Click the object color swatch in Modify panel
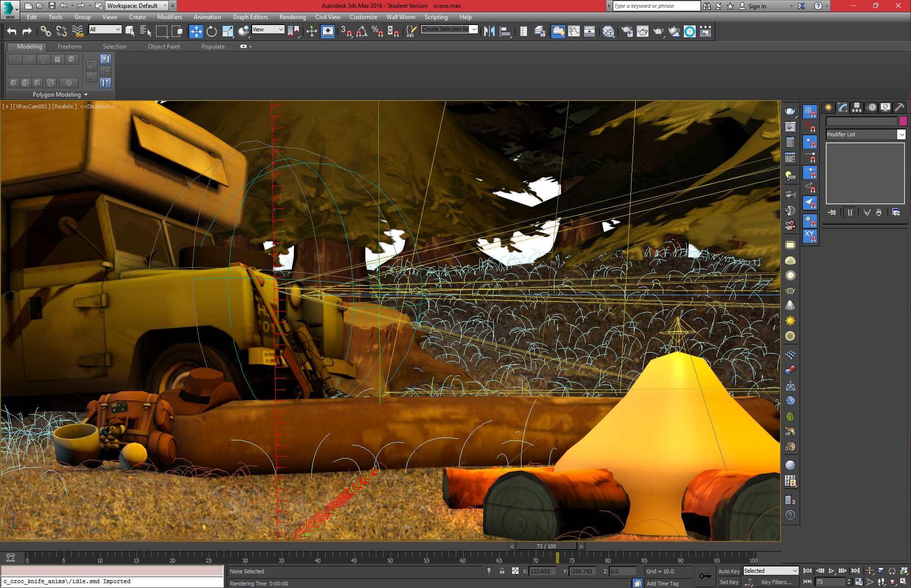Image resolution: width=911 pixels, height=588 pixels. (903, 121)
